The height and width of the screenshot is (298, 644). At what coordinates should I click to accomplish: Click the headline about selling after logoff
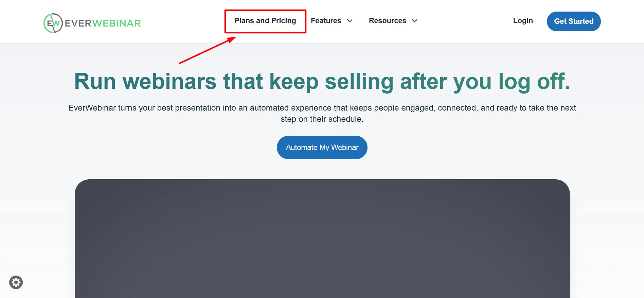pyautogui.click(x=322, y=82)
